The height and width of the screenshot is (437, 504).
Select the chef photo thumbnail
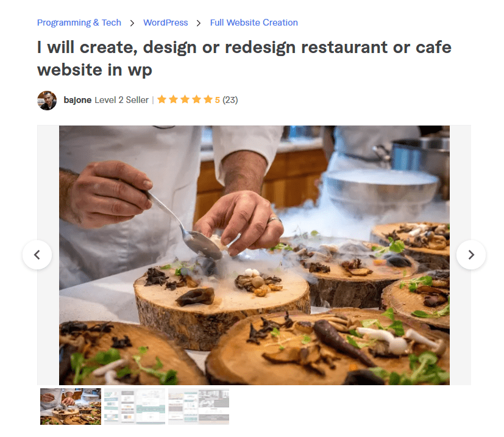(x=71, y=407)
